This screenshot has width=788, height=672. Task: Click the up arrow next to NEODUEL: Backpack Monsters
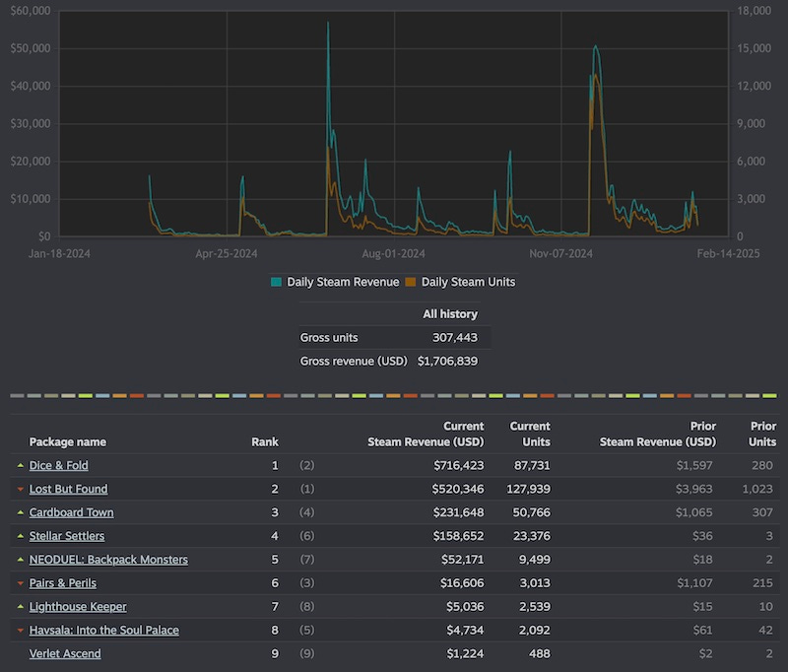point(21,560)
